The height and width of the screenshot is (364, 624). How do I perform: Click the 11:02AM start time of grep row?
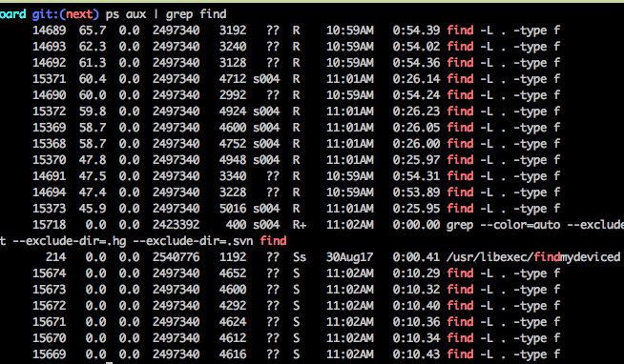[350, 225]
